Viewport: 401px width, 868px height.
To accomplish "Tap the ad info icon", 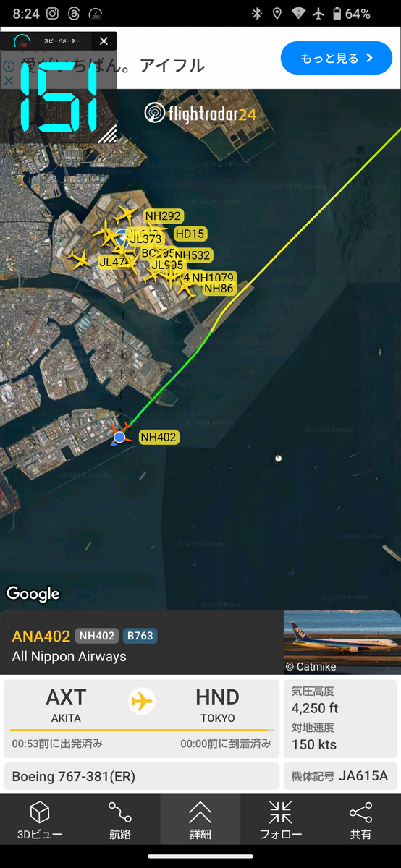I will pyautogui.click(x=9, y=65).
